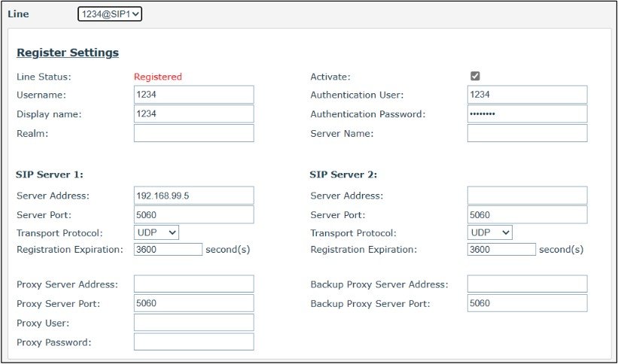Click the Proxy Server Port field
The width and height of the screenshot is (618, 364).
pyautogui.click(x=193, y=303)
